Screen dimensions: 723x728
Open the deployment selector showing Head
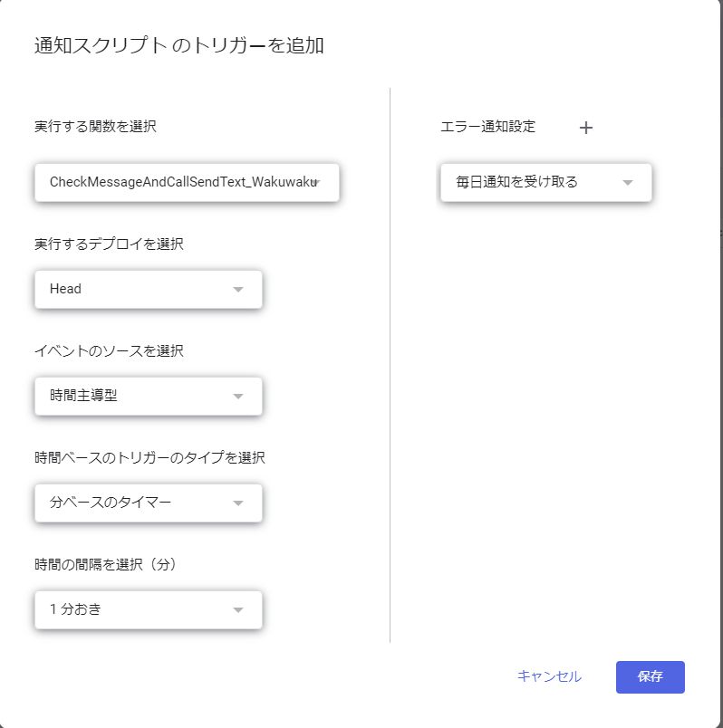(148, 289)
